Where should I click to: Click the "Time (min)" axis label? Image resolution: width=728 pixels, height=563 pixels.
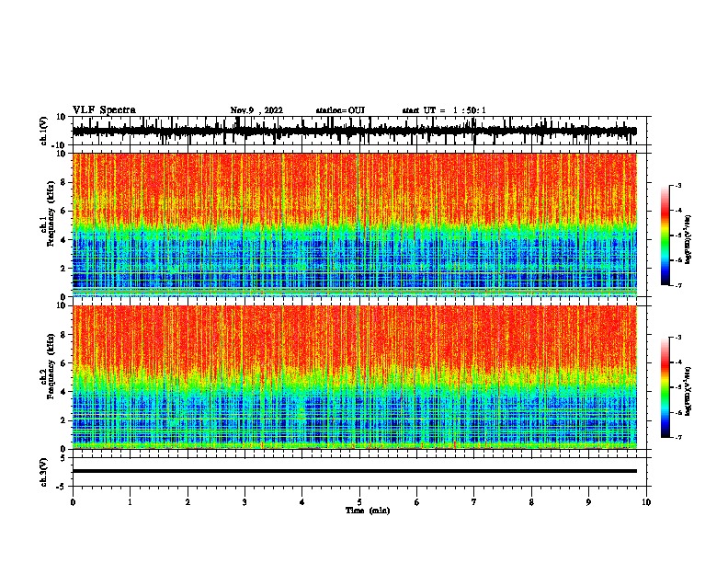point(368,511)
